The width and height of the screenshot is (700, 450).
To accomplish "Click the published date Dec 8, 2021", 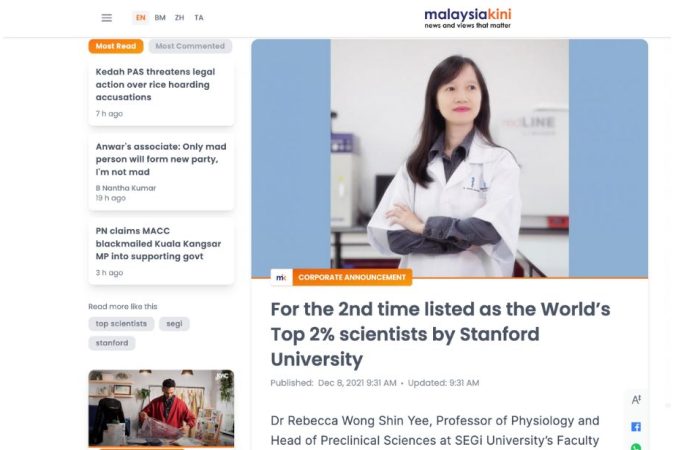I will pos(357,383).
